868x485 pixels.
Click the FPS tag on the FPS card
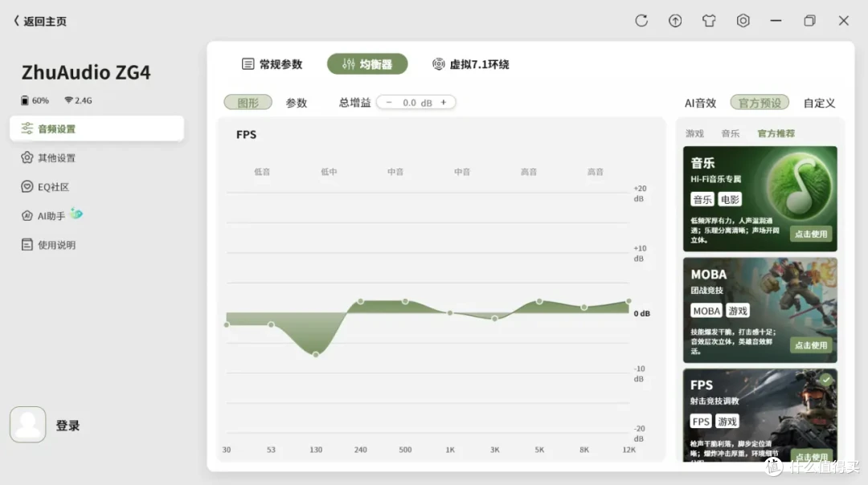[x=701, y=422]
